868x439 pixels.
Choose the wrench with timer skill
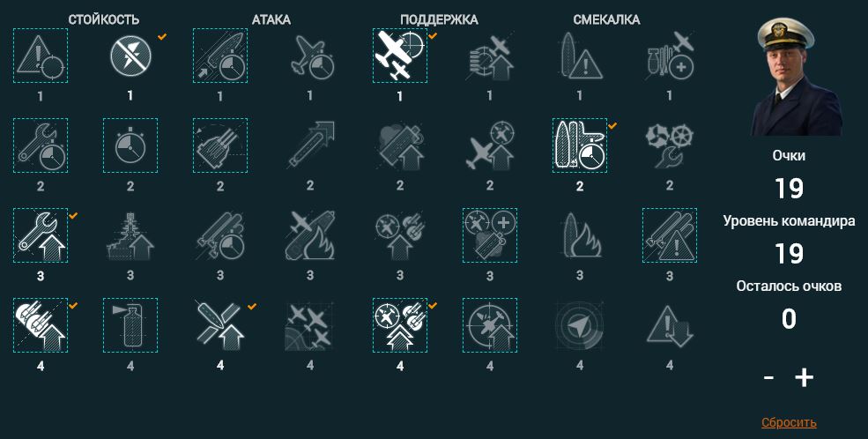click(x=41, y=145)
